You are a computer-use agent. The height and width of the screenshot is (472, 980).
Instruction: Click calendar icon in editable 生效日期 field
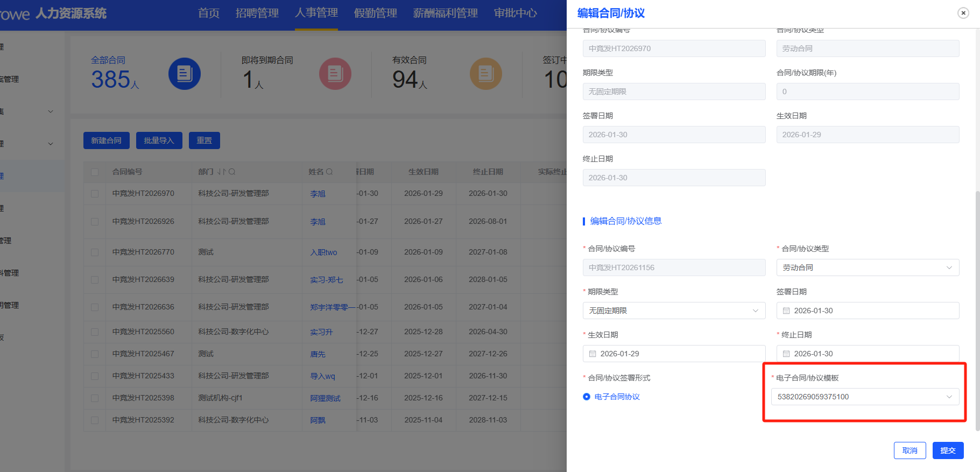[593, 354]
